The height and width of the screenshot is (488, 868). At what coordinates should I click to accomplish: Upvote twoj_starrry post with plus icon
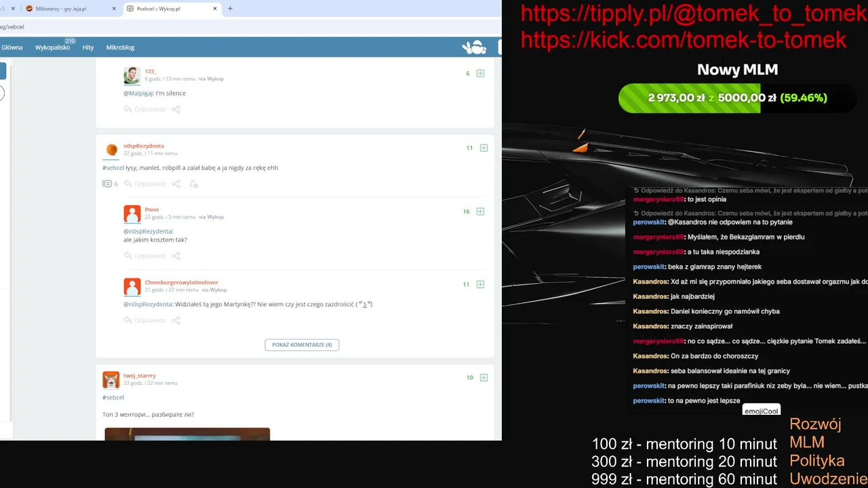click(x=484, y=378)
